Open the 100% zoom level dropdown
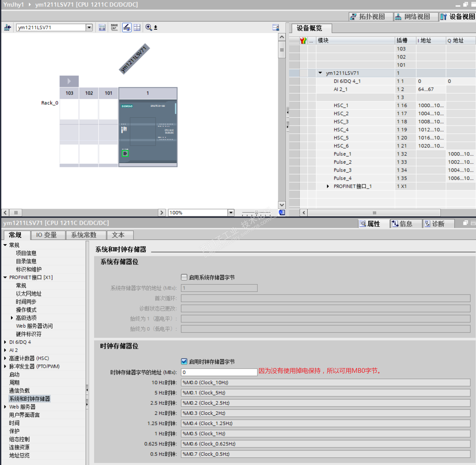The height and width of the screenshot is (465, 476). coord(231,212)
